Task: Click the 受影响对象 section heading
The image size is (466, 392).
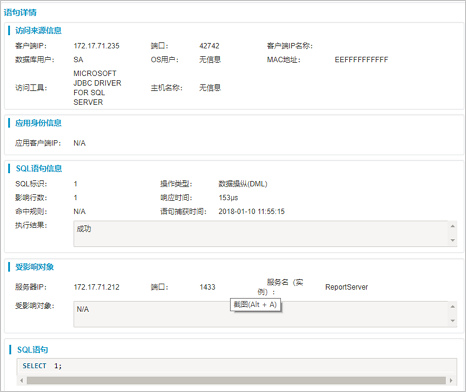Action: 34,267
